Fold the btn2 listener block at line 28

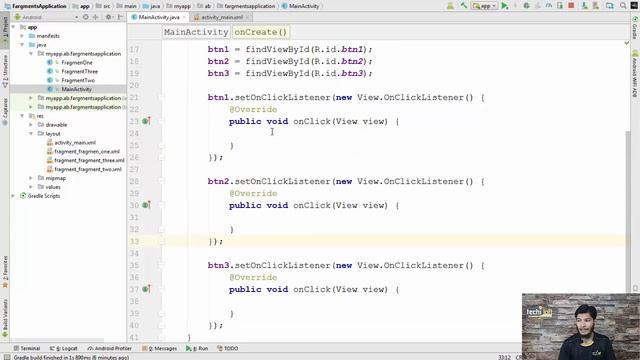(162, 181)
